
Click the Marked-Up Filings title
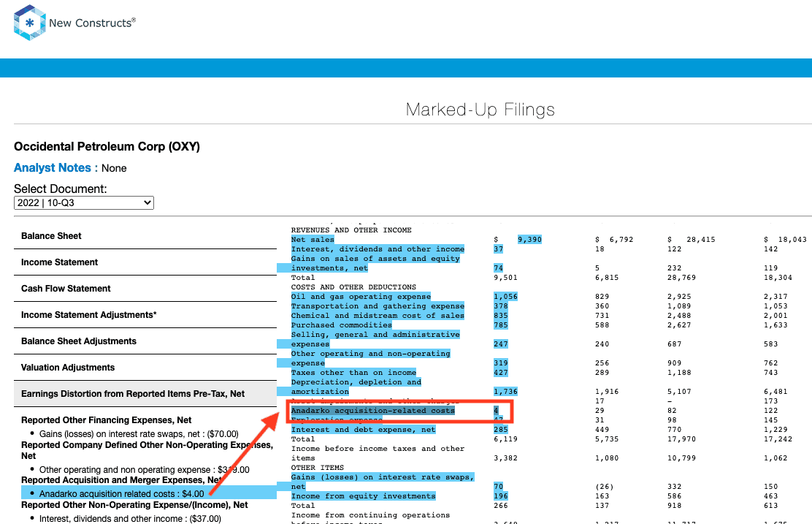pyautogui.click(x=480, y=110)
